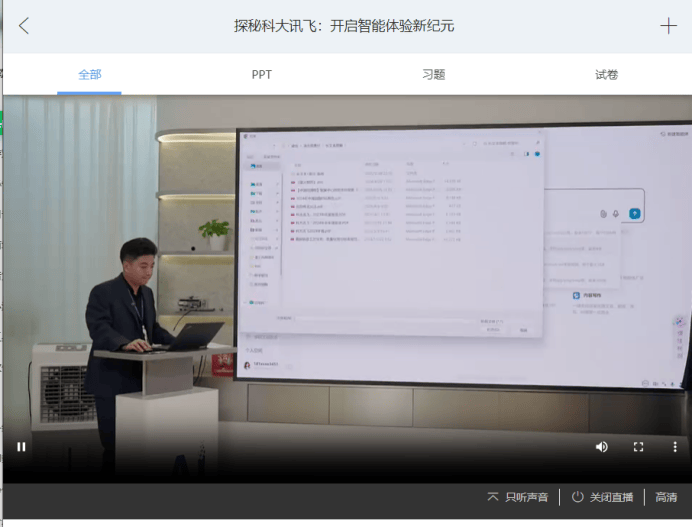This screenshot has height=527, width=692.
Task: Click the up-chevron icon beside 只听声音
Action: pos(492,497)
